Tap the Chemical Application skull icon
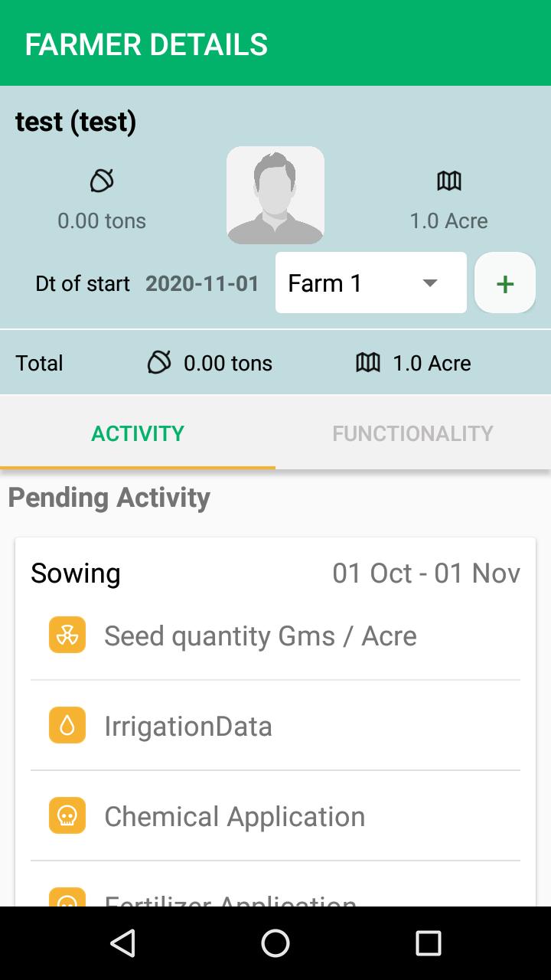 (x=67, y=816)
